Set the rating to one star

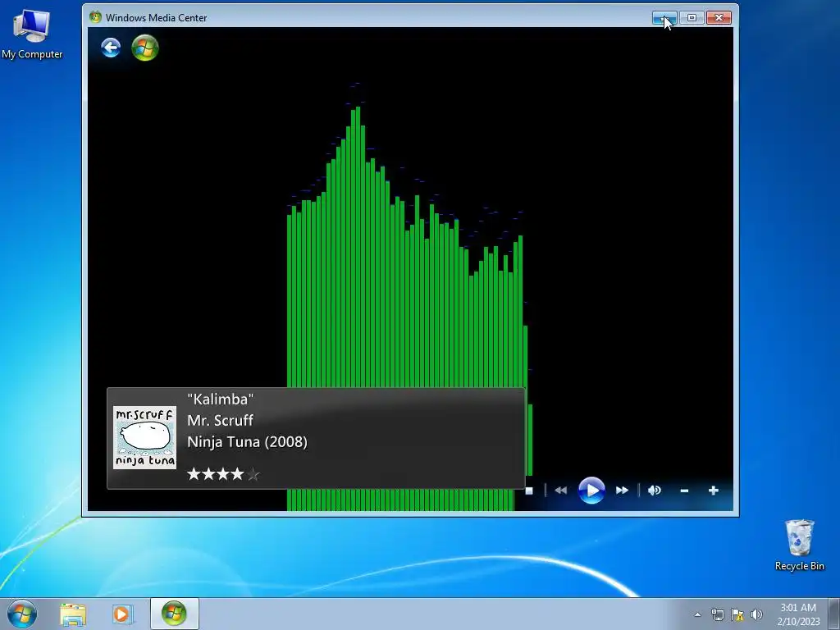194,474
